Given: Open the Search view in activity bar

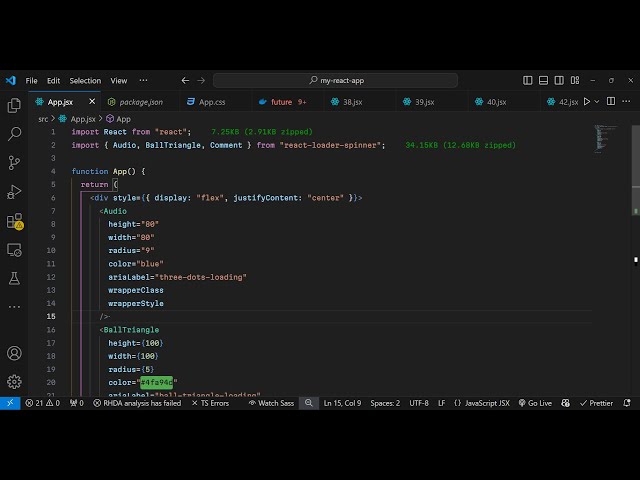Looking at the screenshot, I should (14, 133).
